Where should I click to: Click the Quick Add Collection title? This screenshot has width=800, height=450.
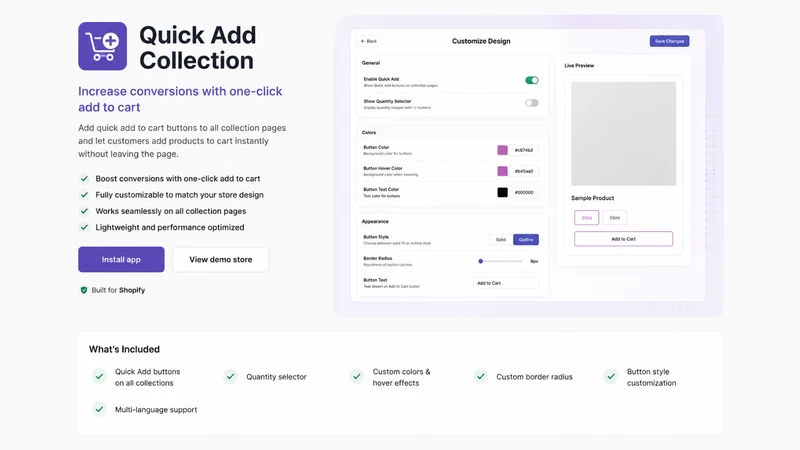(198, 47)
